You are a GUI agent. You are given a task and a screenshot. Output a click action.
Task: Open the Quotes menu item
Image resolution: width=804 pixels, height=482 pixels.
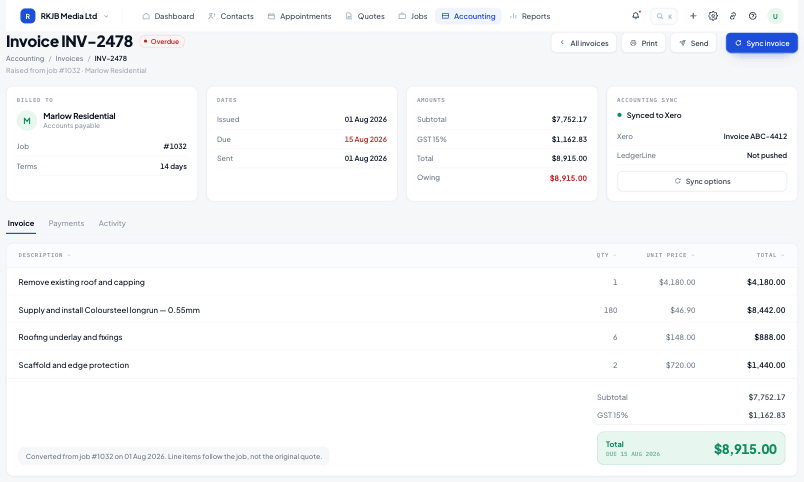tap(365, 16)
